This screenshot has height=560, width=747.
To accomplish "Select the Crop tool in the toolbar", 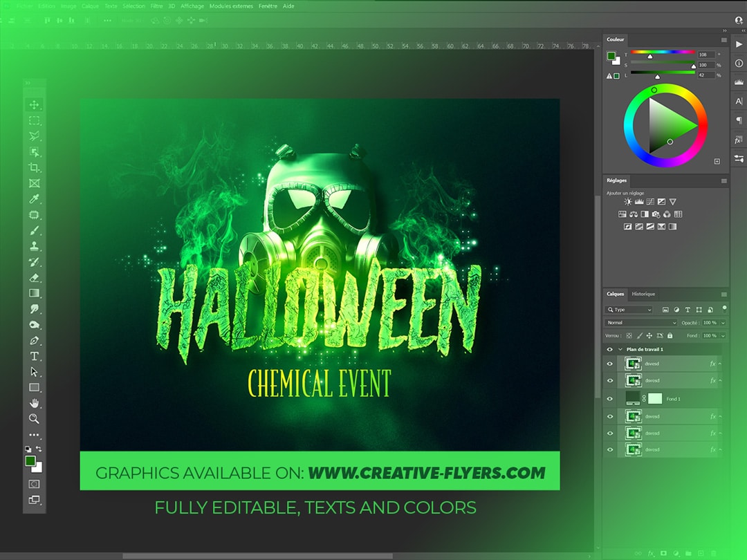I will pyautogui.click(x=34, y=168).
